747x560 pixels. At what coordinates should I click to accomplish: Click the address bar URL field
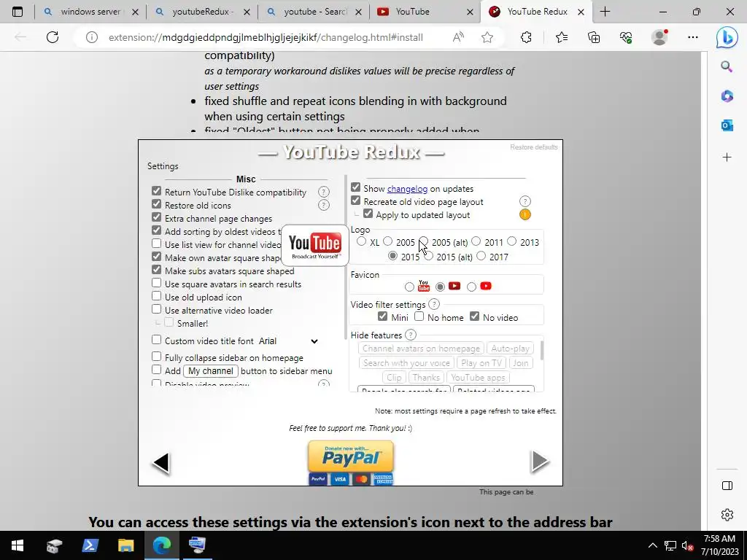(x=266, y=37)
